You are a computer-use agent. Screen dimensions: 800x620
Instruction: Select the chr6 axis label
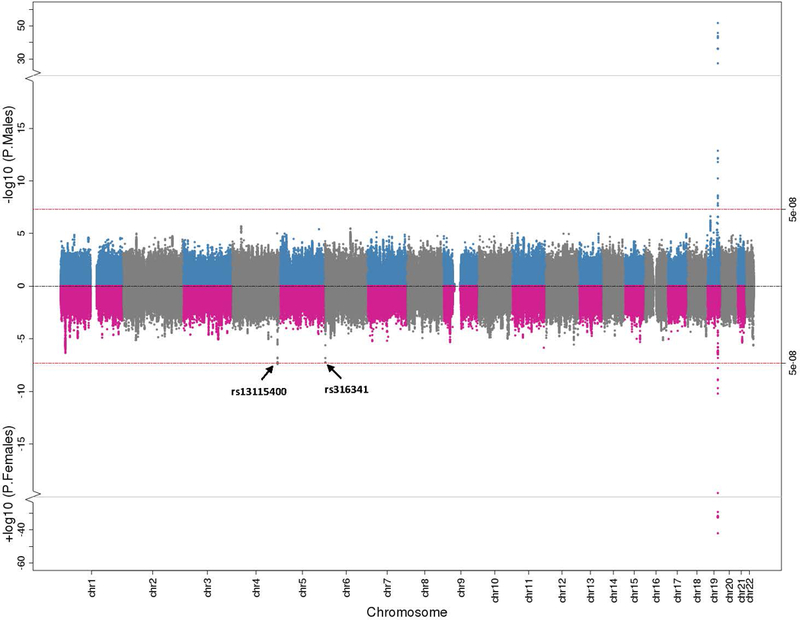(346, 587)
